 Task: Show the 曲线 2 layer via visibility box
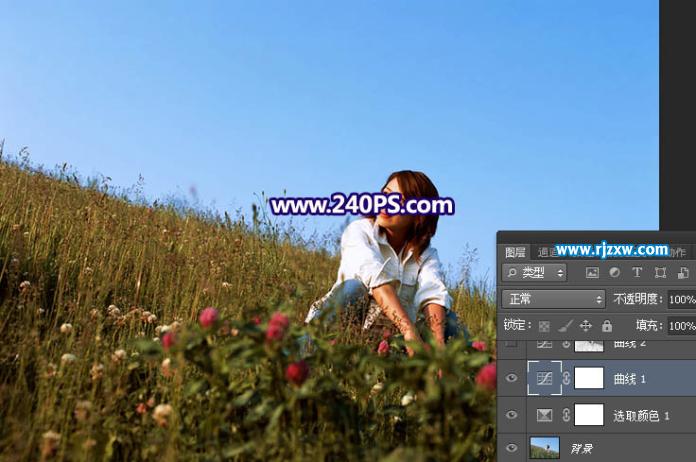[x=512, y=343]
